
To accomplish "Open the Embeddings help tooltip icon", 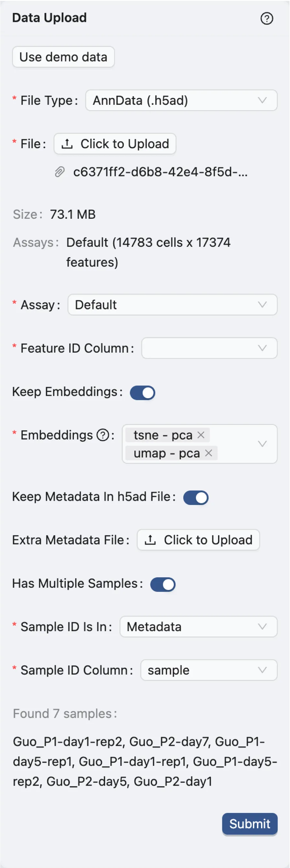I will point(103,435).
